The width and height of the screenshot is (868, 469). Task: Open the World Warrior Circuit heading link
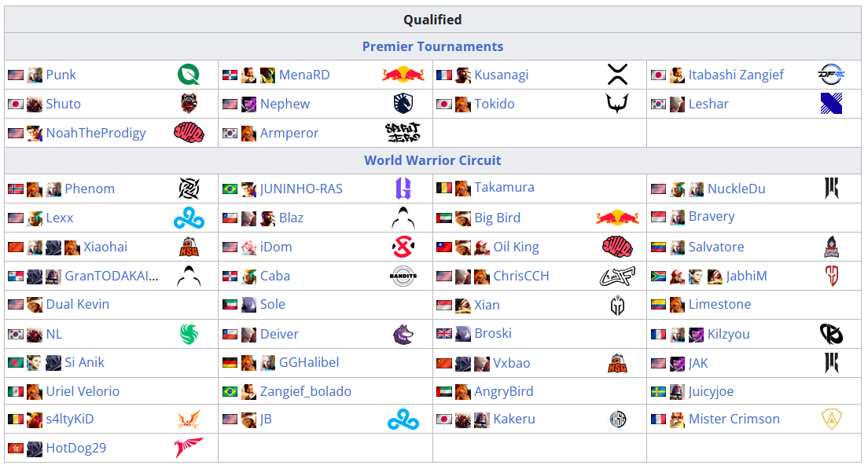click(x=432, y=160)
